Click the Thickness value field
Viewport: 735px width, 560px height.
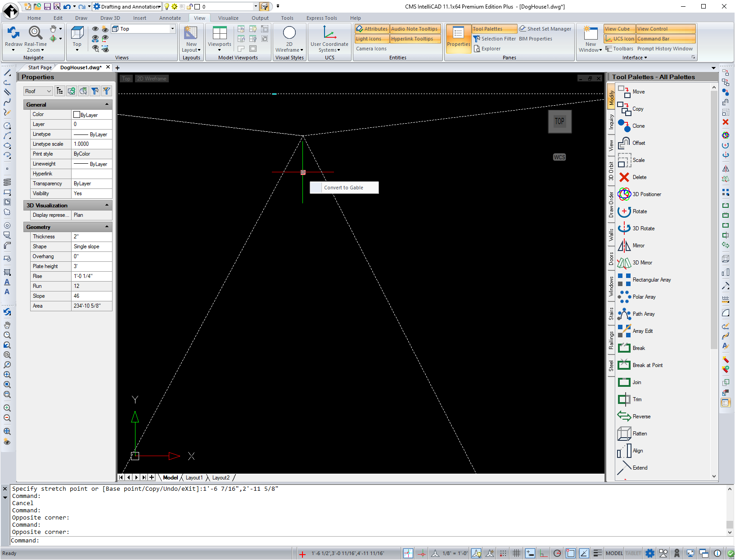92,237
